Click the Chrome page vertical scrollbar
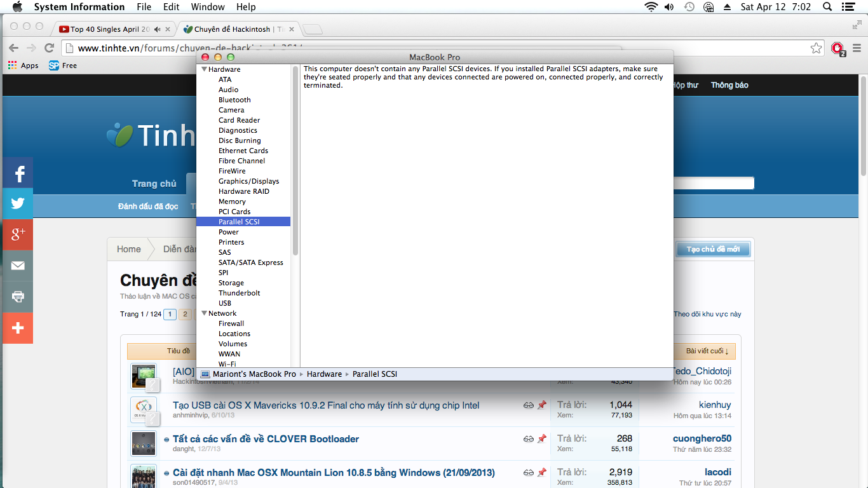 (863, 127)
